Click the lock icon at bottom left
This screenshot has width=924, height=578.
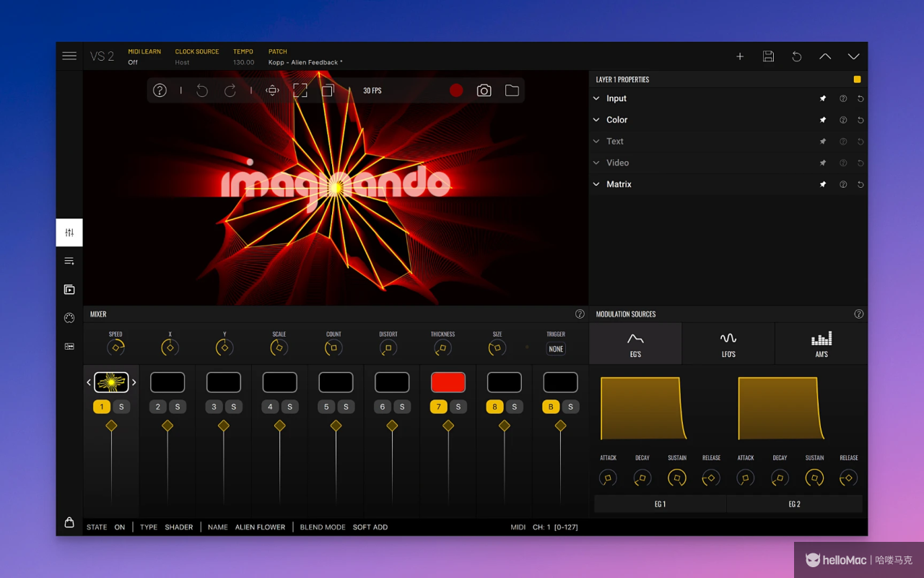[69, 522]
